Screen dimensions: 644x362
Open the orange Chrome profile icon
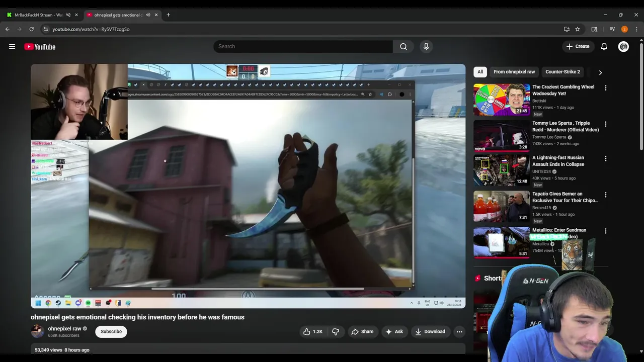(624, 29)
